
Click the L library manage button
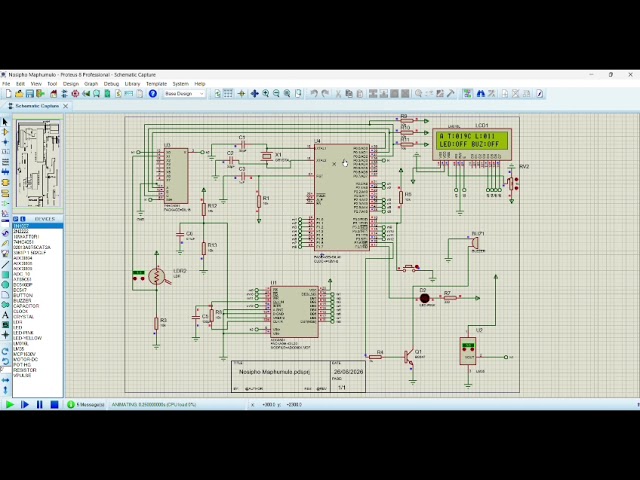point(23,219)
